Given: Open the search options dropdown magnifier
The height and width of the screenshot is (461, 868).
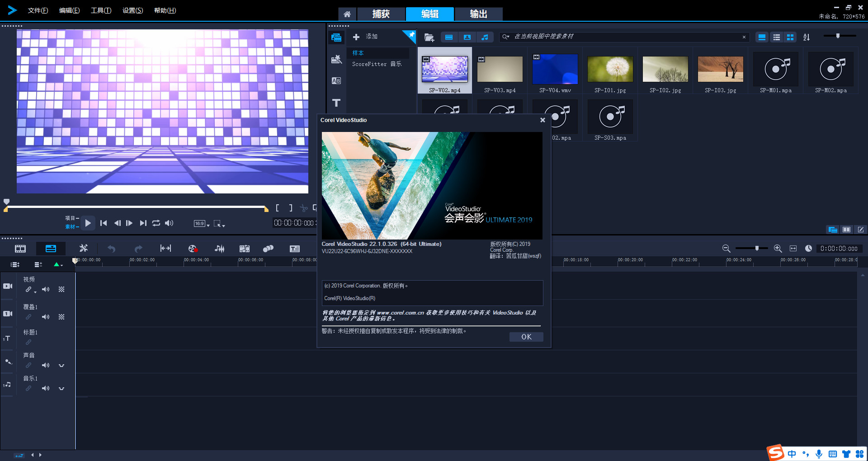Looking at the screenshot, I should coord(506,37).
